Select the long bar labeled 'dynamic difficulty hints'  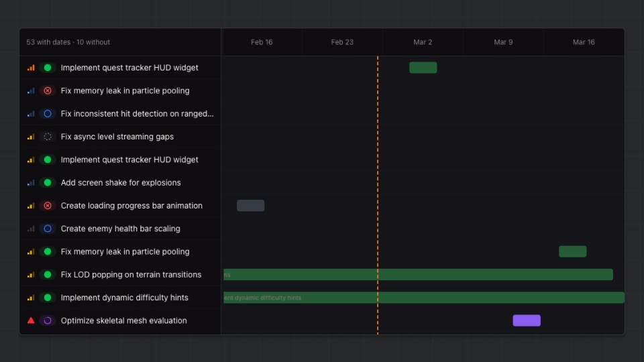click(x=424, y=298)
